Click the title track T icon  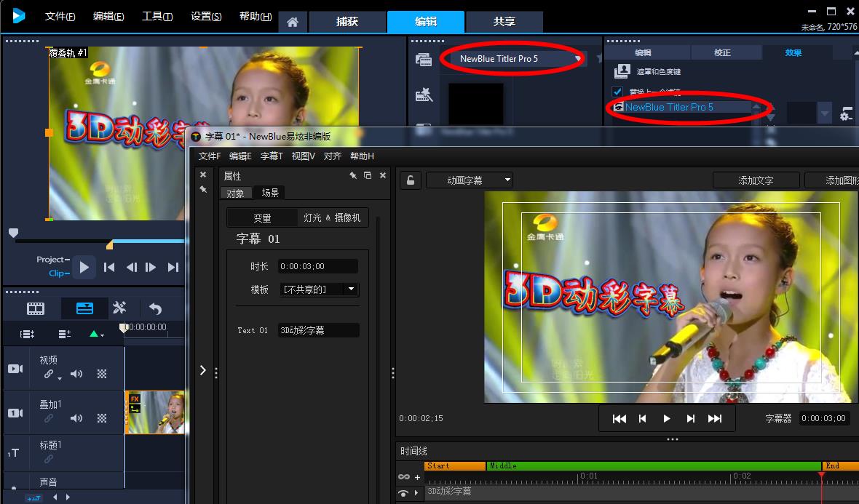[x=15, y=453]
